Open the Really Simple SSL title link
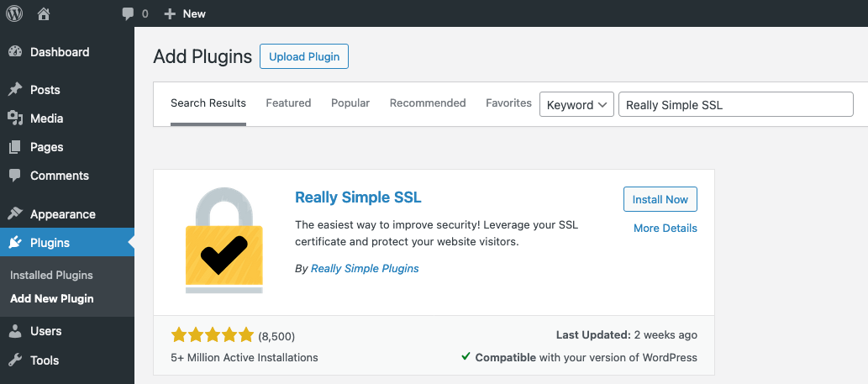The height and width of the screenshot is (384, 868). 358,197
